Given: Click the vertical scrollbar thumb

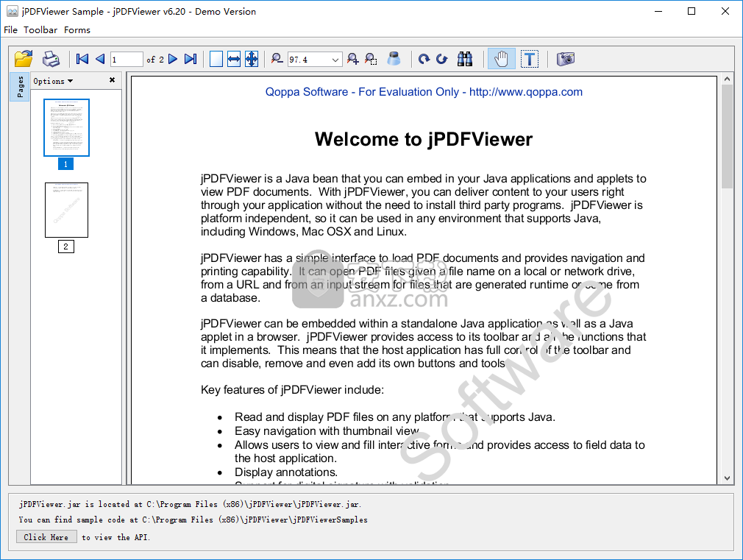Looking at the screenshot, I should [727, 137].
